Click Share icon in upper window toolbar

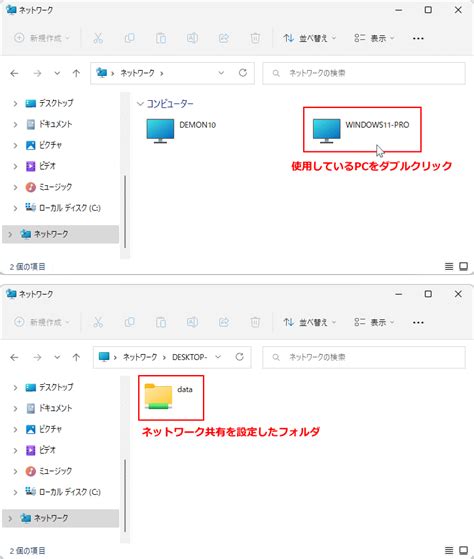223,38
